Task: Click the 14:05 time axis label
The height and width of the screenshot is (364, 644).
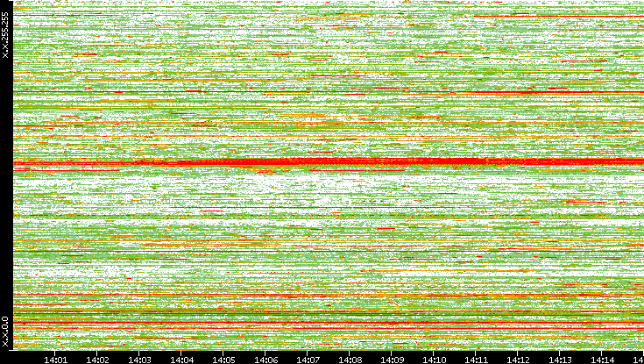Action: [x=223, y=360]
